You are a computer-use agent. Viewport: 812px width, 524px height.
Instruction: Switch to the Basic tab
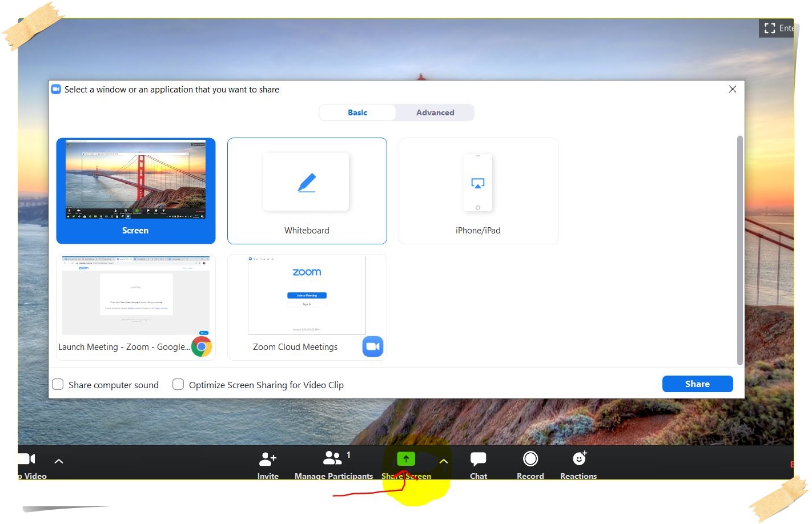357,112
